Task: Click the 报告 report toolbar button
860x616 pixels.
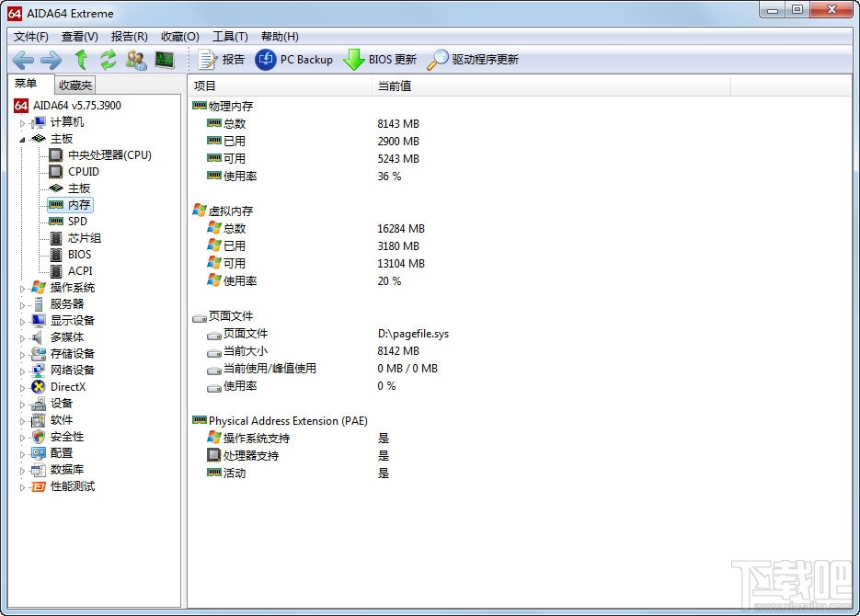Action: coord(221,59)
